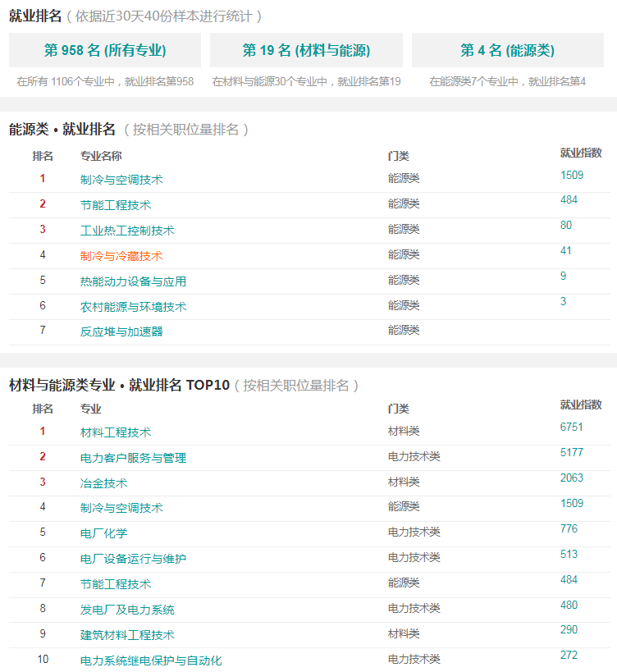Click the 材料与能源类专业 • 就业排名 TOP10 heading
Image resolution: width=617 pixels, height=672 pixels.
pos(120,385)
